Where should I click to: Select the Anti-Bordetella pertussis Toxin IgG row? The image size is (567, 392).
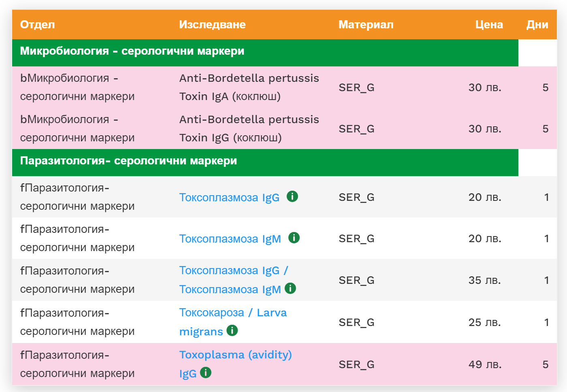[249, 128]
